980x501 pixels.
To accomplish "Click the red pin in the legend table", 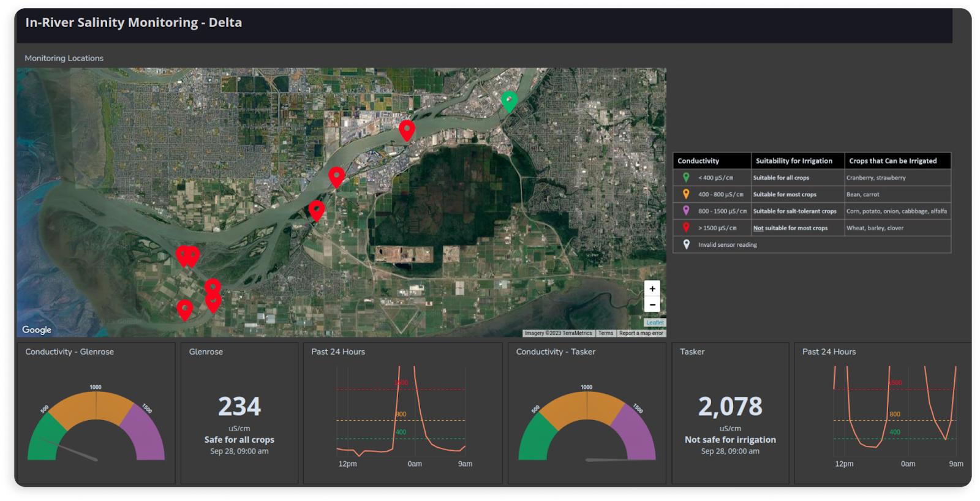I will pyautogui.click(x=686, y=228).
